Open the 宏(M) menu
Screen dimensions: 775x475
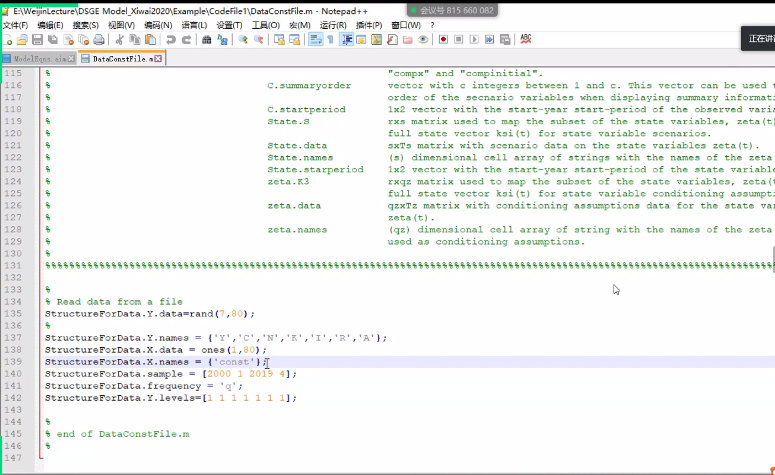click(x=300, y=25)
